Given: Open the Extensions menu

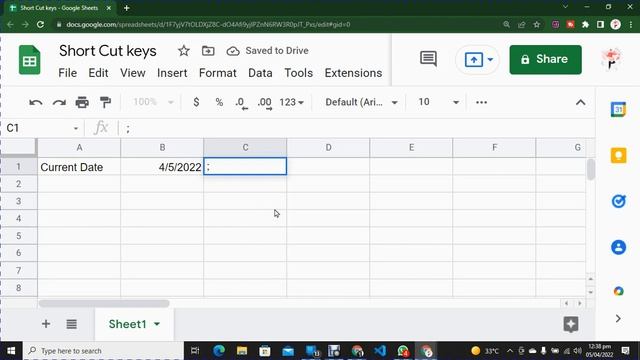Looking at the screenshot, I should 353,73.
